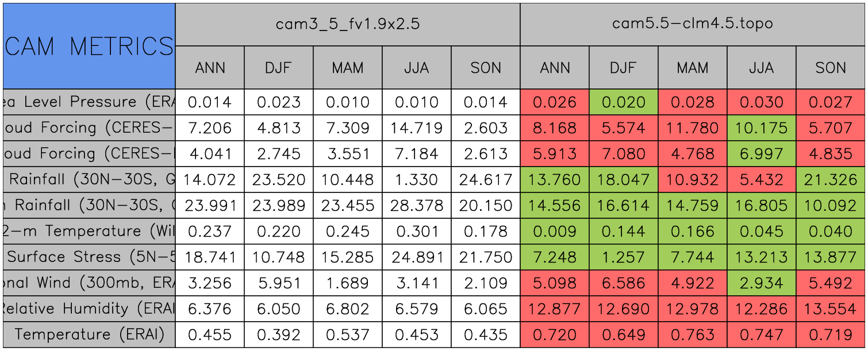Select the Surface Stress row label
The width and height of the screenshot is (868, 351).
click(x=89, y=257)
